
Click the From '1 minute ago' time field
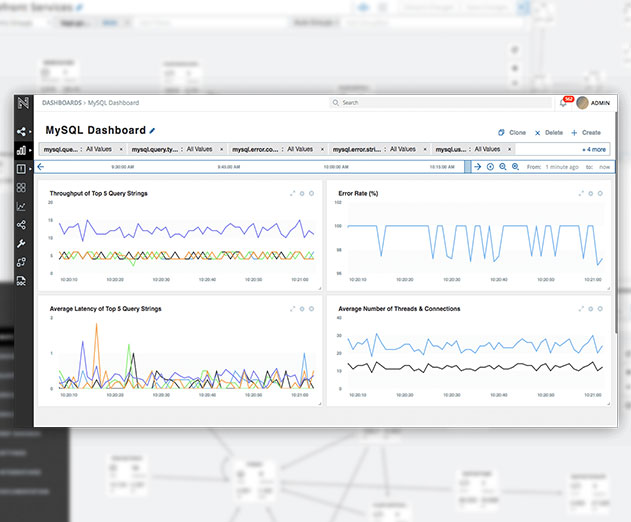coord(562,167)
